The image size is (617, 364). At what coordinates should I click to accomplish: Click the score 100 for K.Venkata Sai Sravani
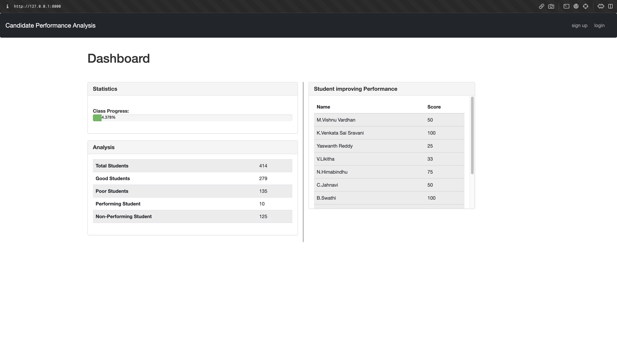[431, 133]
